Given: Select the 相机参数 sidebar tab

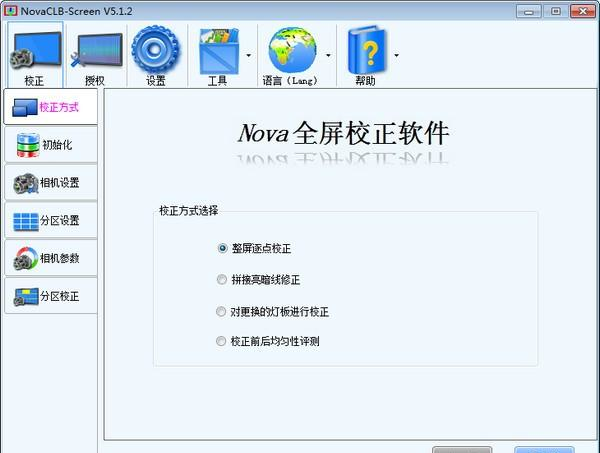Looking at the screenshot, I should tap(51, 258).
